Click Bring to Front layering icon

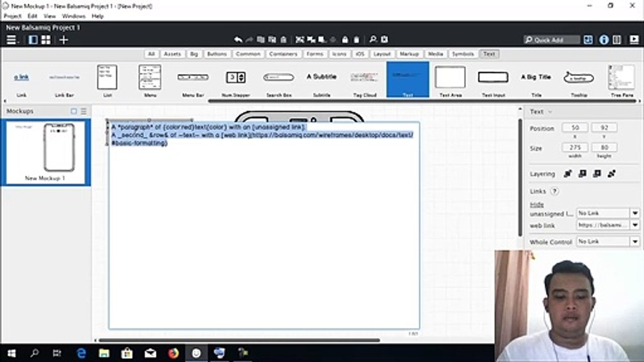[568, 174]
